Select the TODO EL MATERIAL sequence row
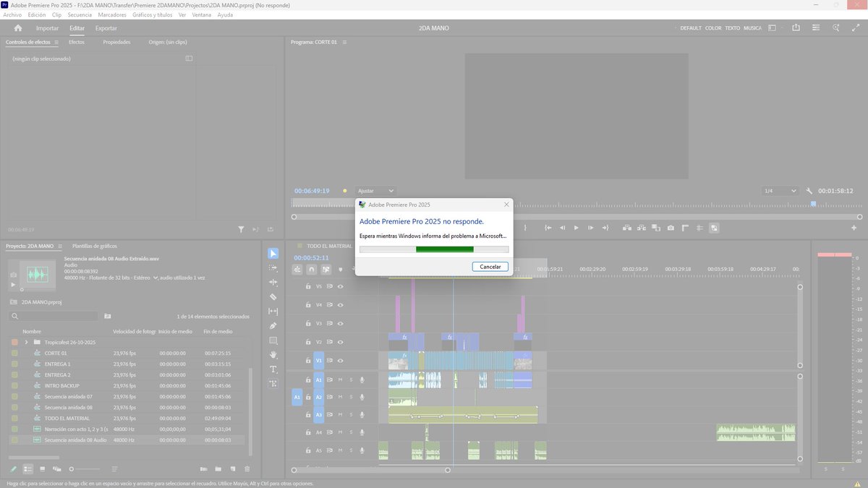Image resolution: width=868 pixels, height=488 pixels. 128,418
